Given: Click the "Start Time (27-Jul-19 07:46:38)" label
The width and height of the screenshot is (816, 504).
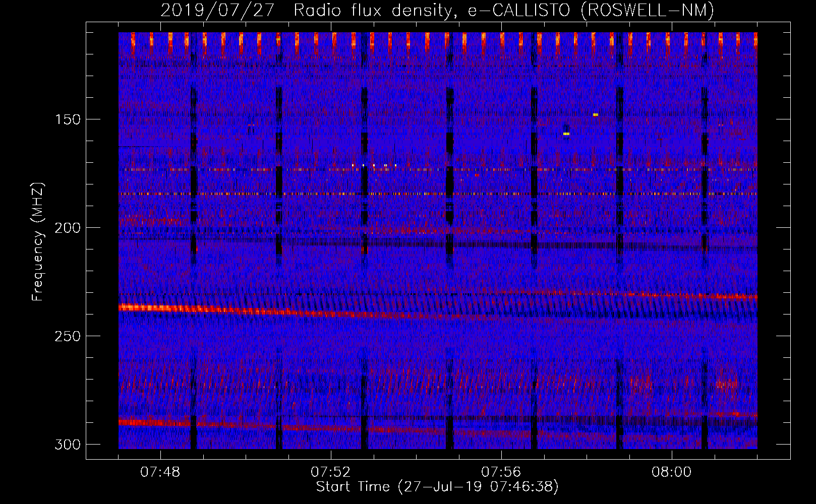Looking at the screenshot, I should (x=437, y=487).
